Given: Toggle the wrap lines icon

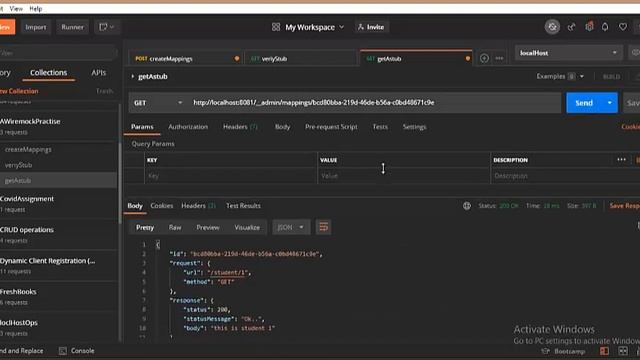Looking at the screenshot, I should pos(323,227).
